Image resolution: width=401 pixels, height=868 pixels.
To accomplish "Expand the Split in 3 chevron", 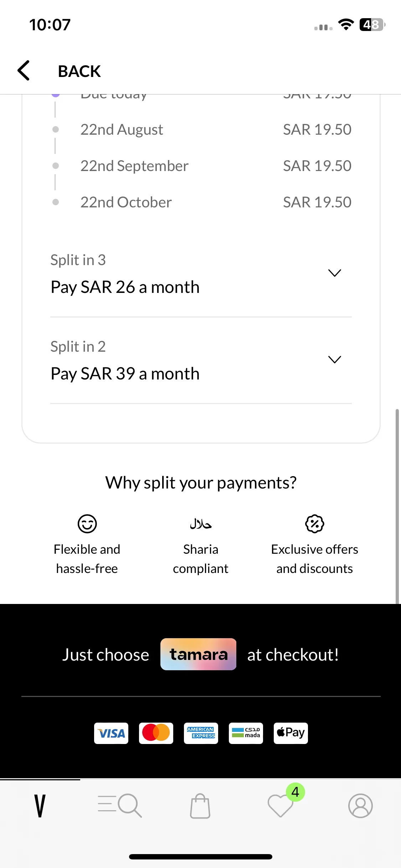I will (x=335, y=273).
